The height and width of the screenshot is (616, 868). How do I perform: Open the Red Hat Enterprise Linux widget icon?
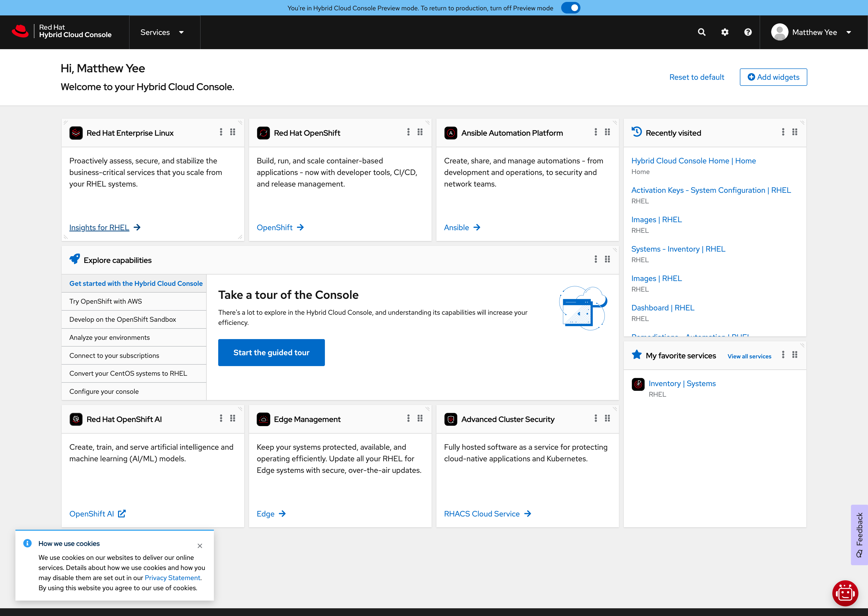pyautogui.click(x=76, y=133)
